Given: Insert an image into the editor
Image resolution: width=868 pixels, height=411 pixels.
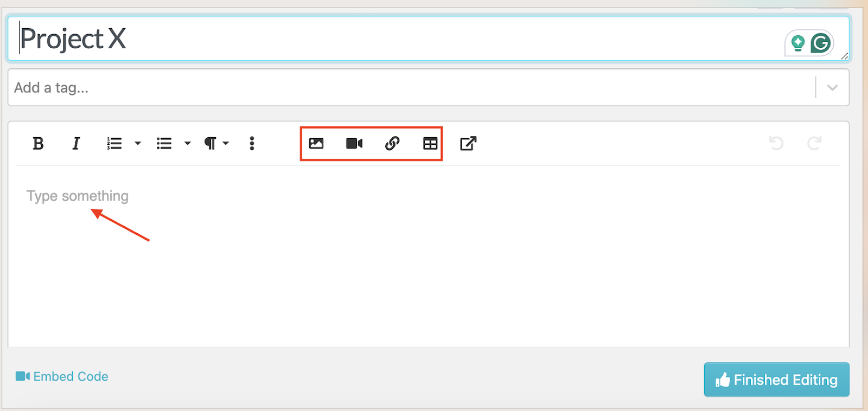Looking at the screenshot, I should pyautogui.click(x=316, y=144).
